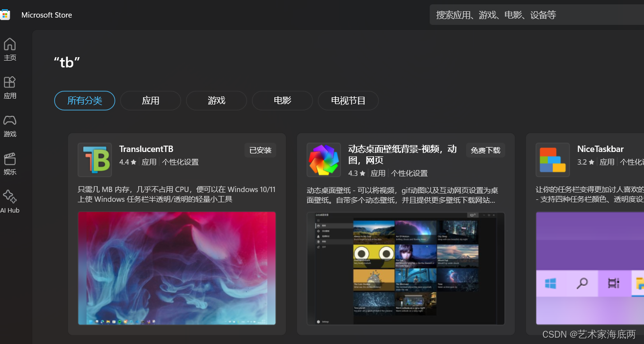Select the 所有分类 filter tab

tap(84, 101)
